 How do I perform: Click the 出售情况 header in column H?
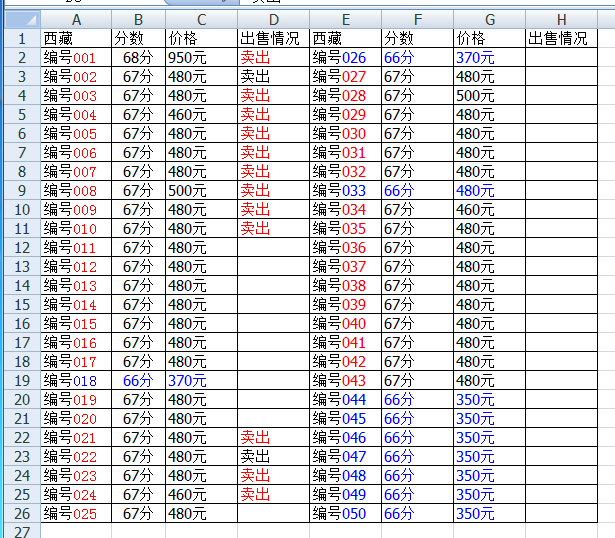coord(561,38)
